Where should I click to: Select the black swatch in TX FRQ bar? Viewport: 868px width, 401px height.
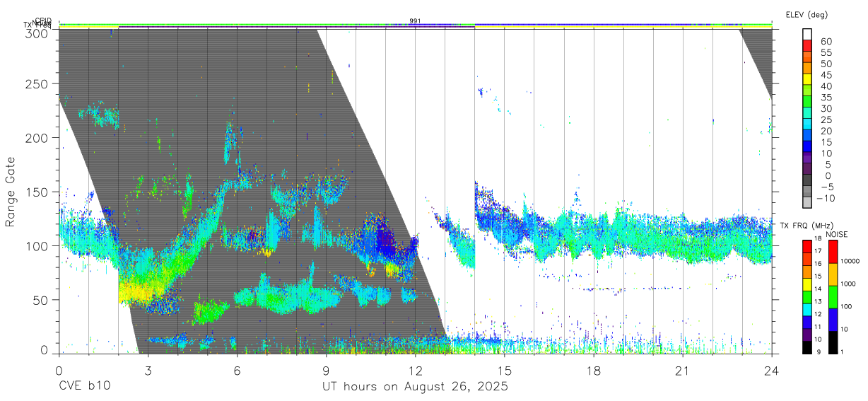(807, 347)
